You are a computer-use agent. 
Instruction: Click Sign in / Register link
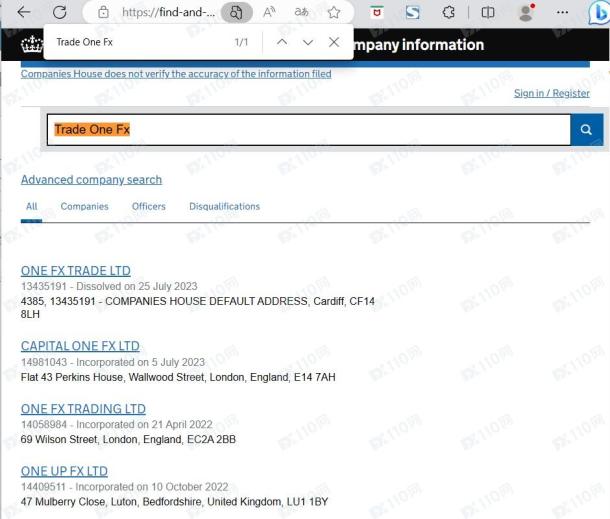(552, 93)
